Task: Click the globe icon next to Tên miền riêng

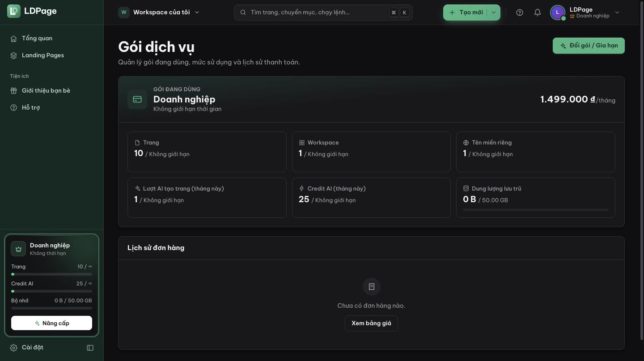Action: click(466, 143)
